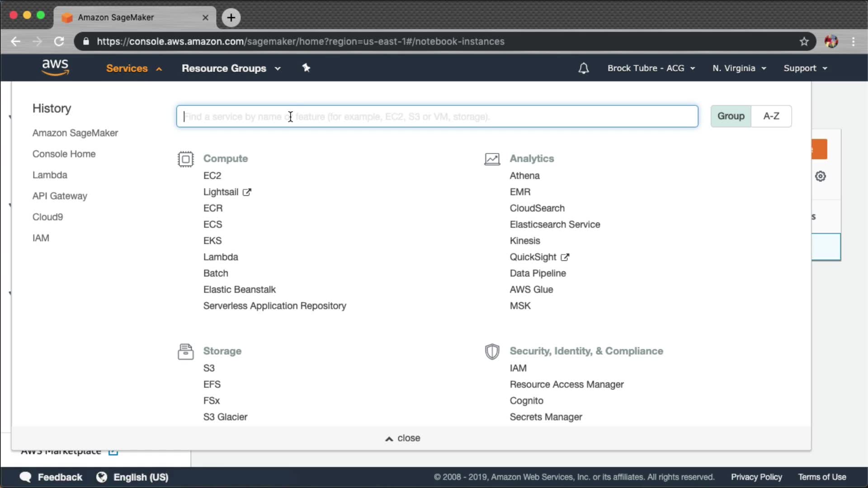
Task: Open the Lambda service under Compute
Action: [221, 257]
